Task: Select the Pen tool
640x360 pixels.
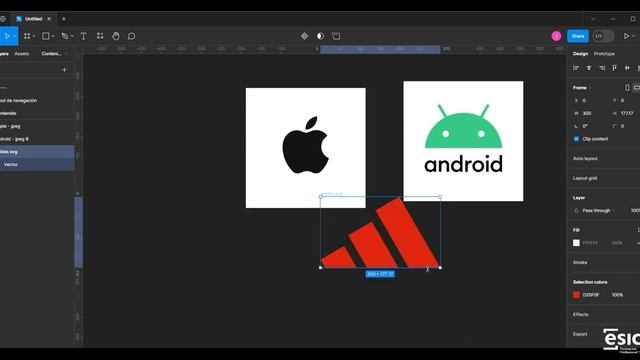Action: (64, 36)
